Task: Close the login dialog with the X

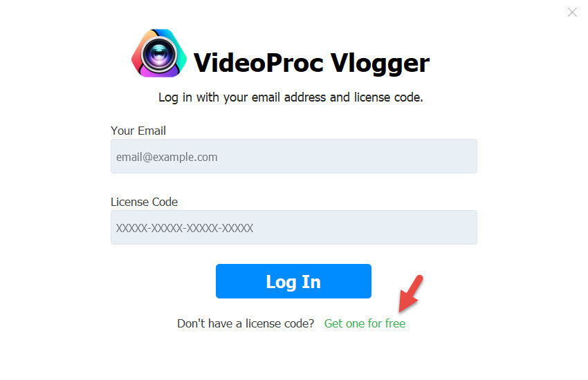Action: tap(572, 12)
